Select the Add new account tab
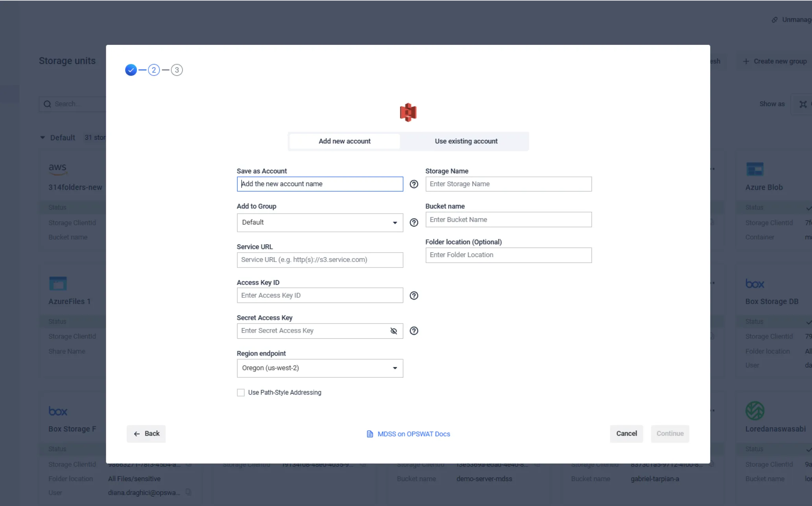Image resolution: width=812 pixels, height=506 pixels. 344,141
